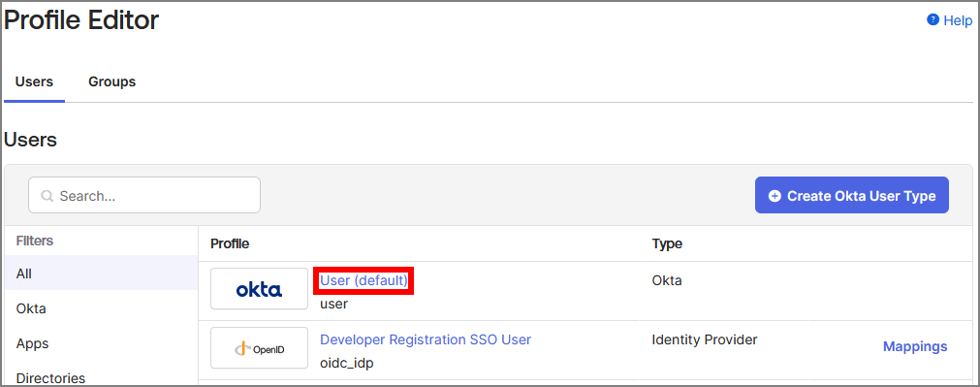Viewport: 980px width, 387px height.
Task: Click the 'oidc_idp' text
Action: (x=347, y=364)
